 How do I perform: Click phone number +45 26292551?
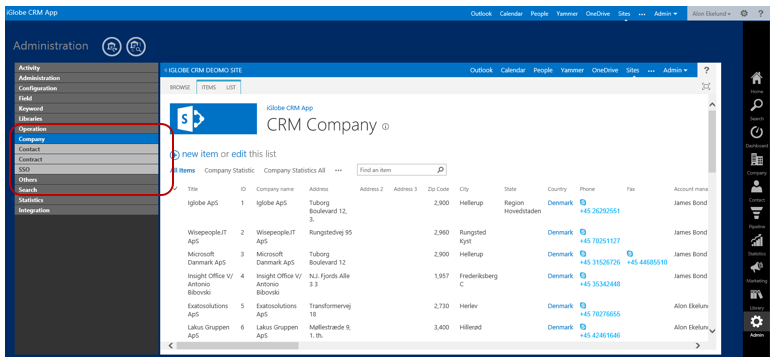pos(599,211)
